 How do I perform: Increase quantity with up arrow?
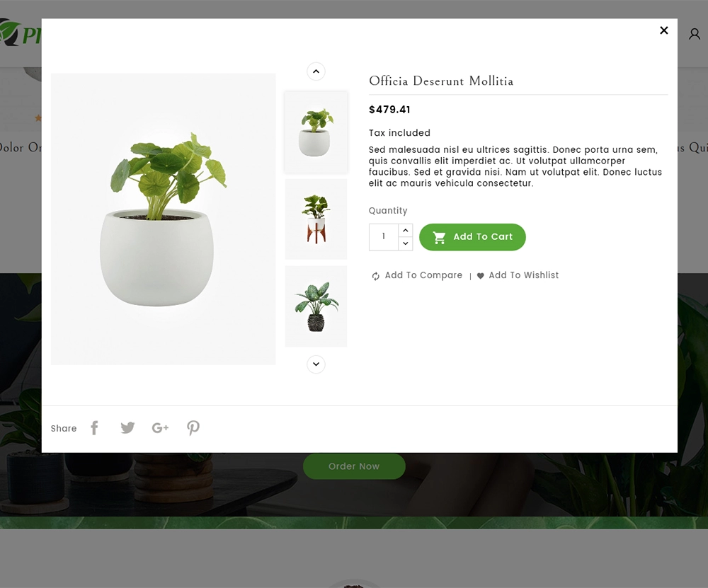(x=406, y=230)
